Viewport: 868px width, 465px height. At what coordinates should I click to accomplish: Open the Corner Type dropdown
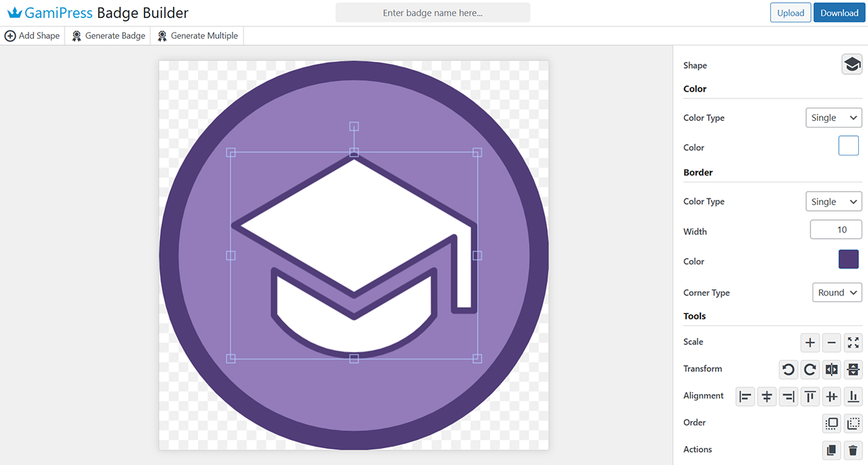(837, 293)
